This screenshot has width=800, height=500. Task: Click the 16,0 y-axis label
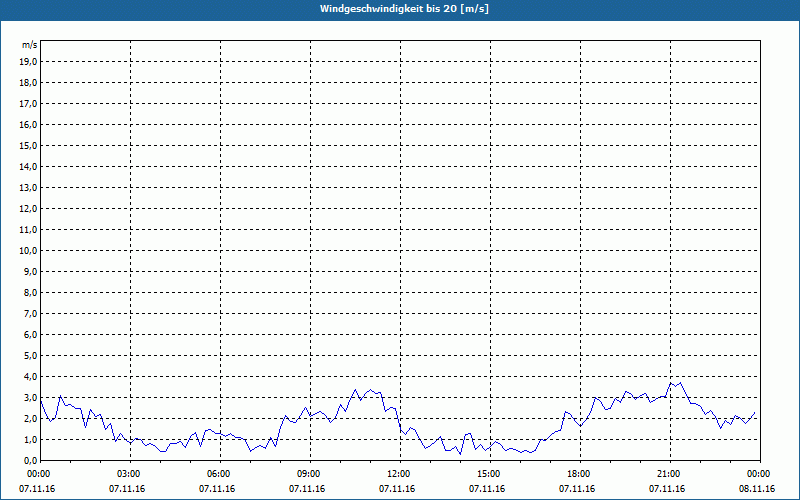tap(28, 124)
